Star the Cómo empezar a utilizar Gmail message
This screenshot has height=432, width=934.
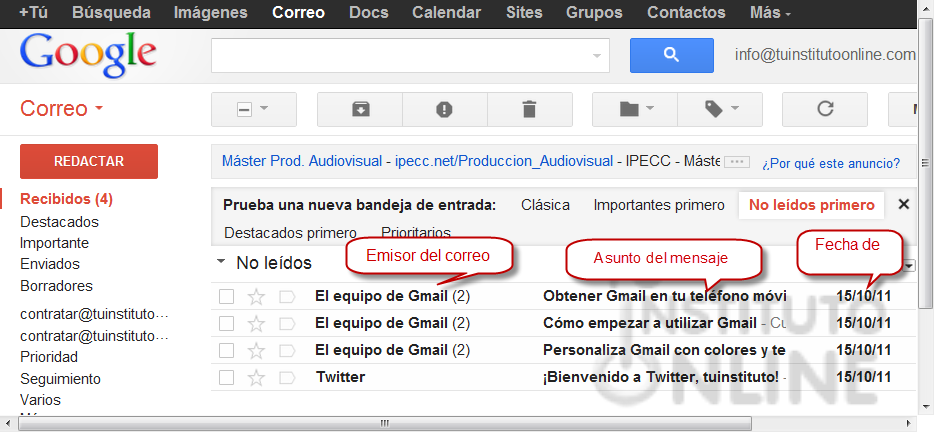pyautogui.click(x=256, y=324)
